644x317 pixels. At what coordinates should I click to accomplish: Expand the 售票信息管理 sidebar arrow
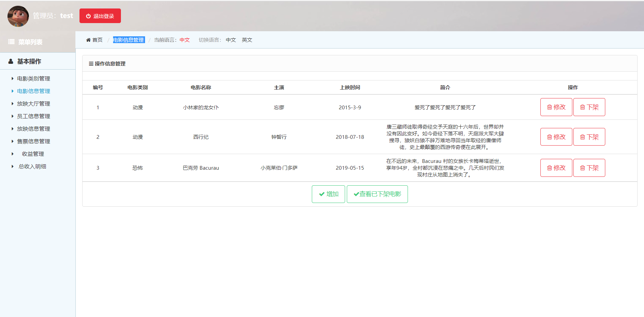(12, 141)
